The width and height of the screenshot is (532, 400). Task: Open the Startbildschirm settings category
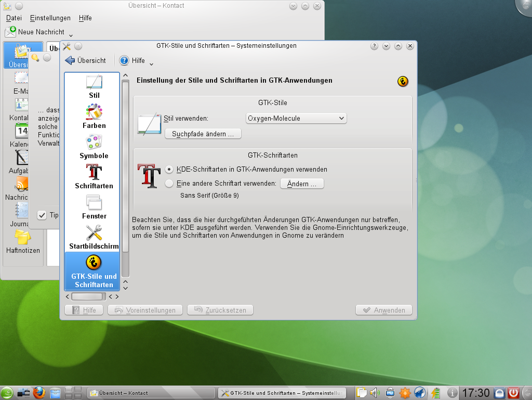(94, 234)
